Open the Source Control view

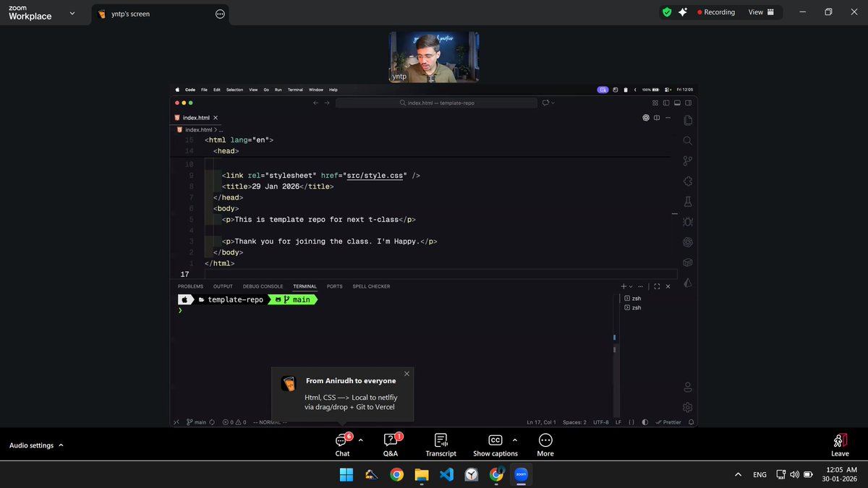688,161
